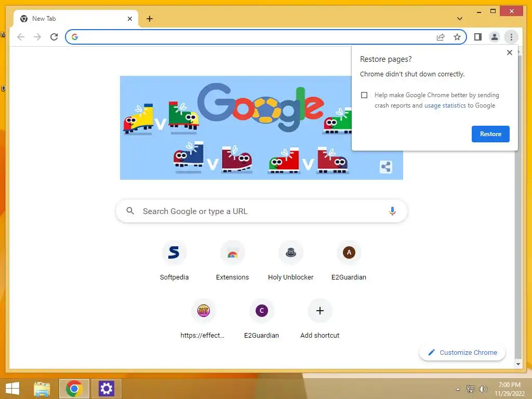Select the New Tab tab
The height and width of the screenshot is (399, 532).
tap(75, 19)
